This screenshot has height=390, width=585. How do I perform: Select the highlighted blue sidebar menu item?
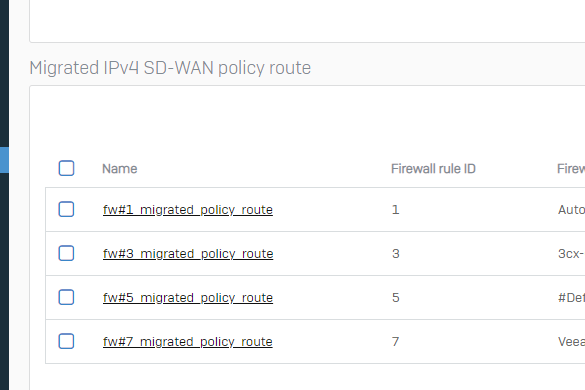click(x=4, y=160)
